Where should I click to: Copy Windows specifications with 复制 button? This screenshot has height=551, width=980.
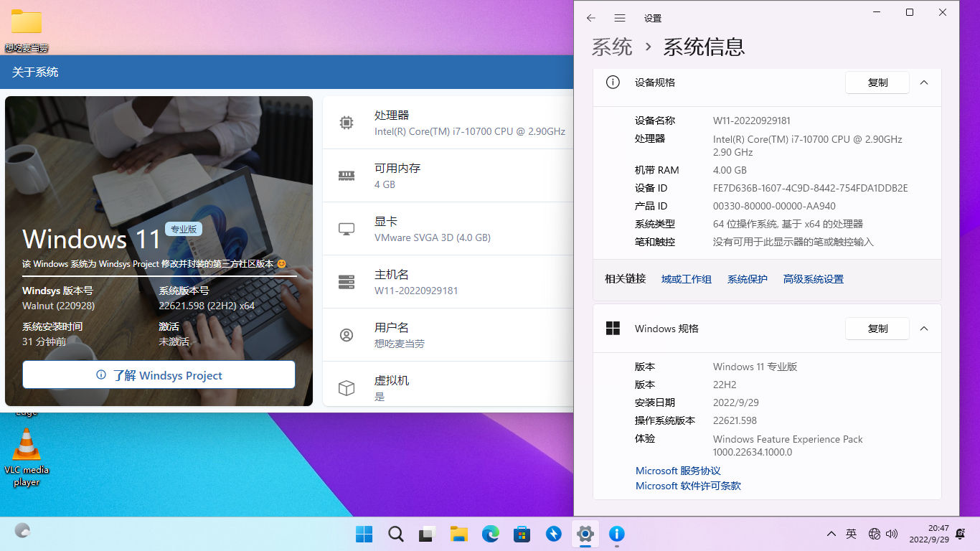[x=877, y=329]
